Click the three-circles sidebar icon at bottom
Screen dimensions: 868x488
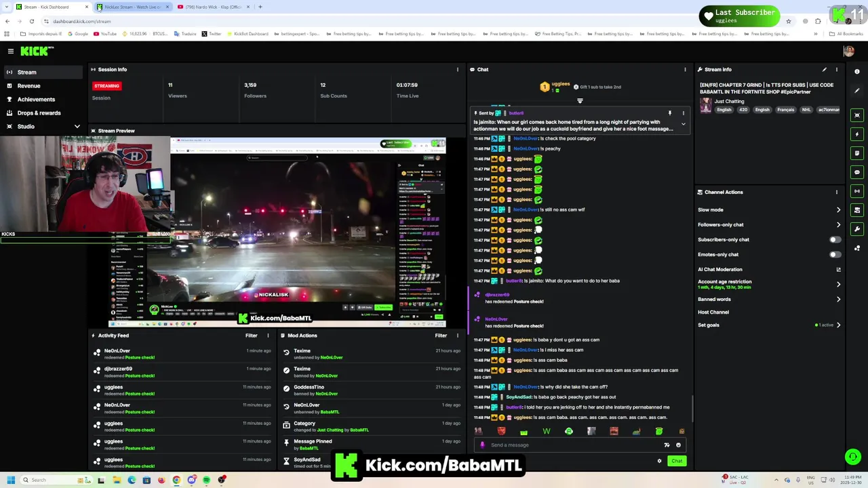pyautogui.click(x=857, y=248)
